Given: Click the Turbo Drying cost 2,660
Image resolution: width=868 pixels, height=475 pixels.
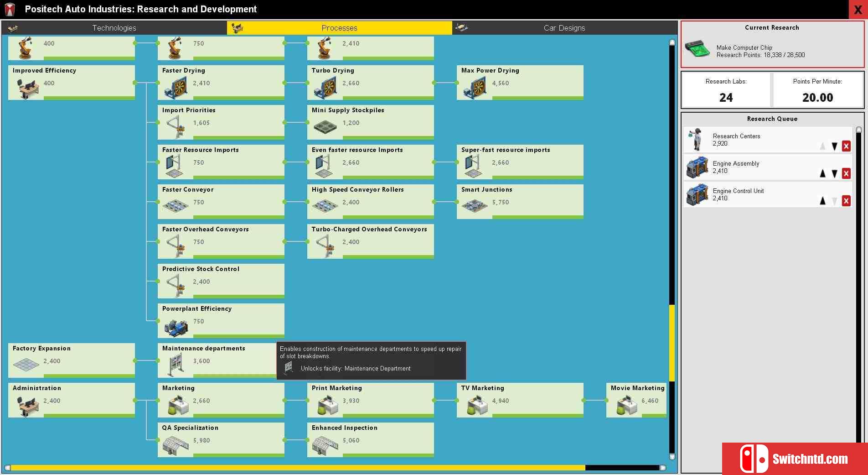Looking at the screenshot, I should point(351,83).
